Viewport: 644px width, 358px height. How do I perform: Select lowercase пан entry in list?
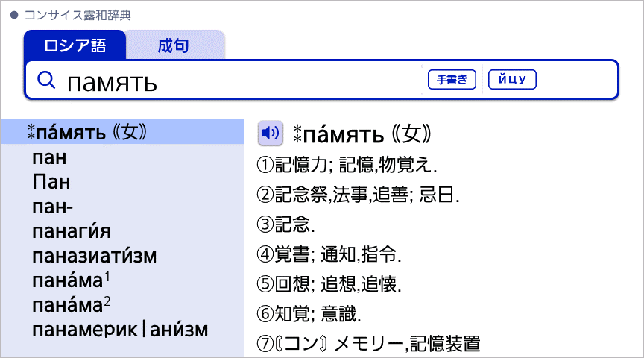(49, 158)
